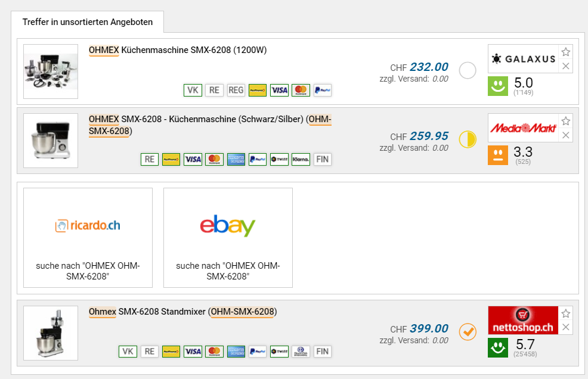Image resolution: width=588 pixels, height=379 pixels.
Task: Click the nettoshop.ch shop logo
Action: click(x=522, y=321)
